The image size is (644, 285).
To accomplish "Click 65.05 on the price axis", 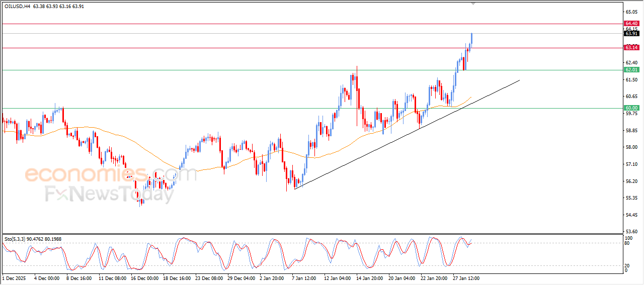I will [630, 12].
